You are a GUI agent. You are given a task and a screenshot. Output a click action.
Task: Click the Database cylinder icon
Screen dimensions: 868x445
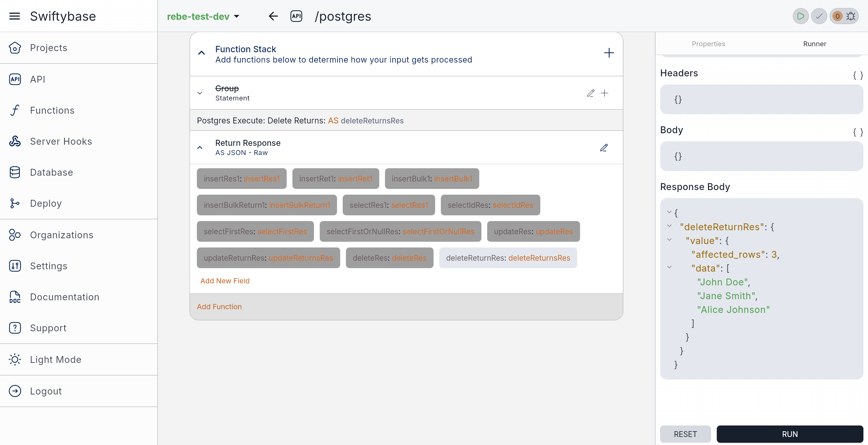click(15, 172)
